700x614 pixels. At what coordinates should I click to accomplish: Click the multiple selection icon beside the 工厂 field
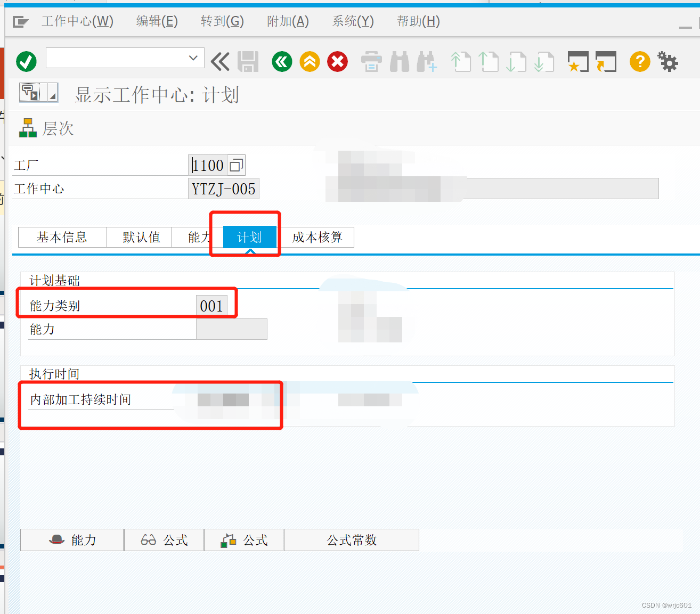[236, 165]
